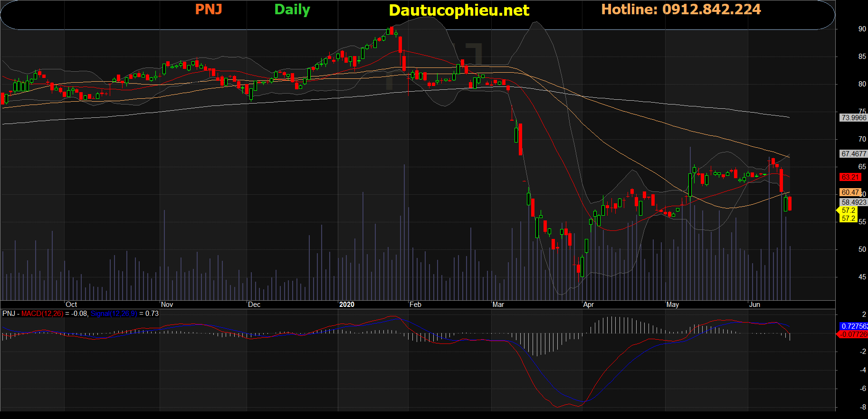Viewport: 868px width, 419px height.
Task: Click the 58.4923 value tag on price axis
Action: pos(853,202)
